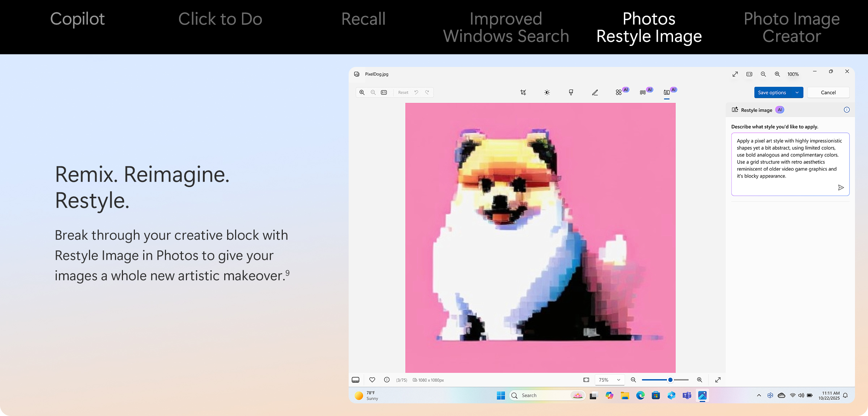The height and width of the screenshot is (416, 868).
Task: Click Save options button
Action: (x=772, y=93)
